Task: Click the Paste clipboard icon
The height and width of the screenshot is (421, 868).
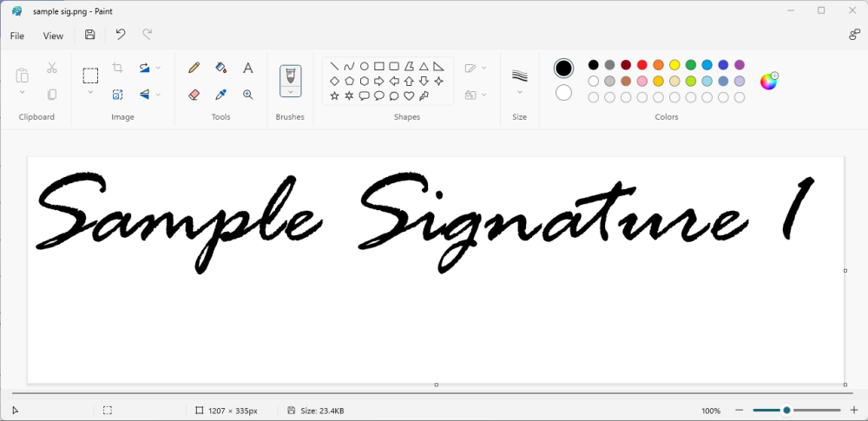Action: [x=23, y=75]
